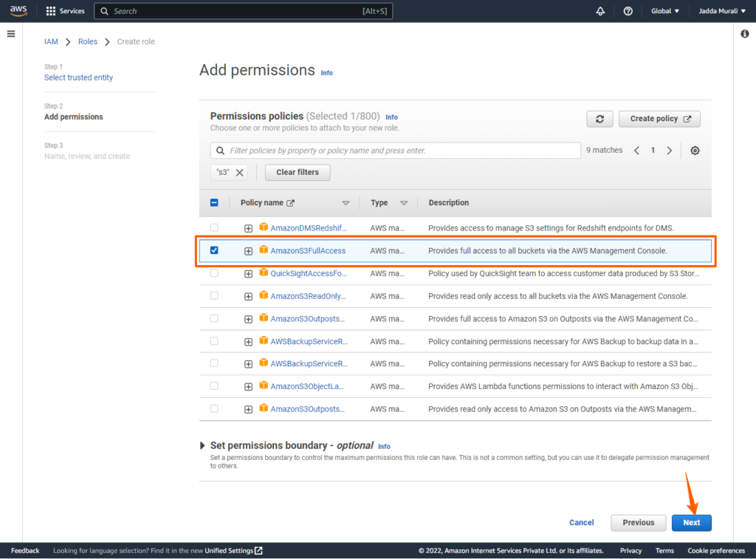Check the QuickSightAccessFo policy checkbox
The image size is (756, 559).
pyautogui.click(x=214, y=273)
